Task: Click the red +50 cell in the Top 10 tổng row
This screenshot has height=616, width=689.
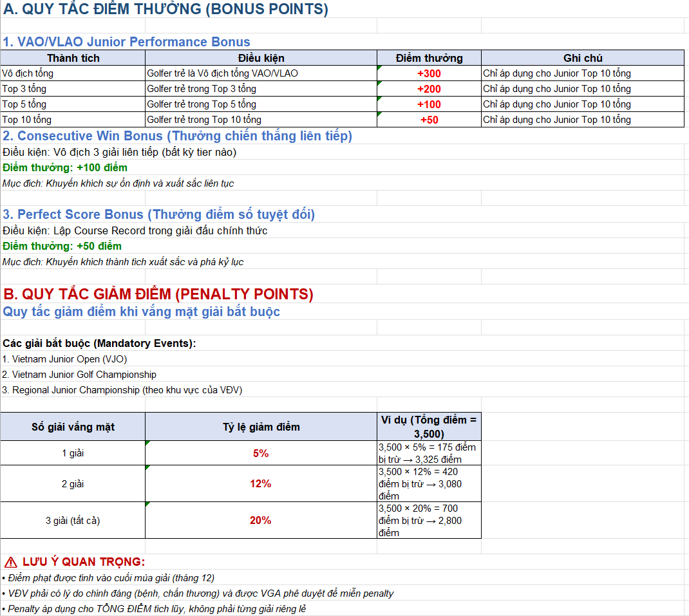Action: pos(429,120)
